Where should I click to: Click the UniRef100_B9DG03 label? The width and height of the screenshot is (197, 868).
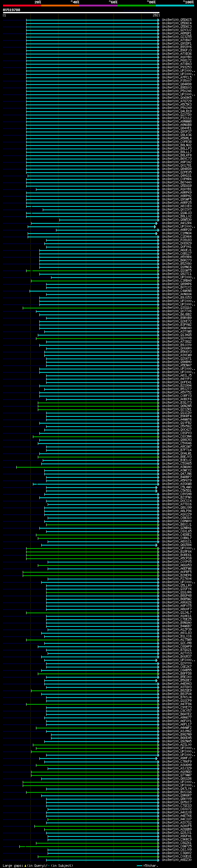[177, 88]
